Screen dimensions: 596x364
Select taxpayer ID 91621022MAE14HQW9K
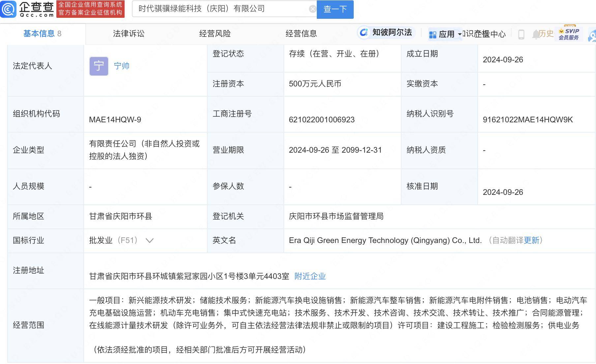528,120
